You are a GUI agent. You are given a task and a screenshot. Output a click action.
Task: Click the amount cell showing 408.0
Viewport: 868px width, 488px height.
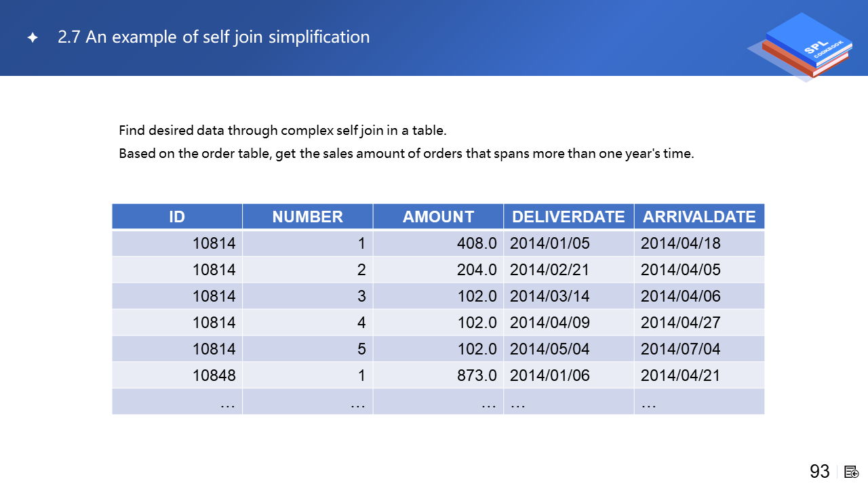pos(438,243)
